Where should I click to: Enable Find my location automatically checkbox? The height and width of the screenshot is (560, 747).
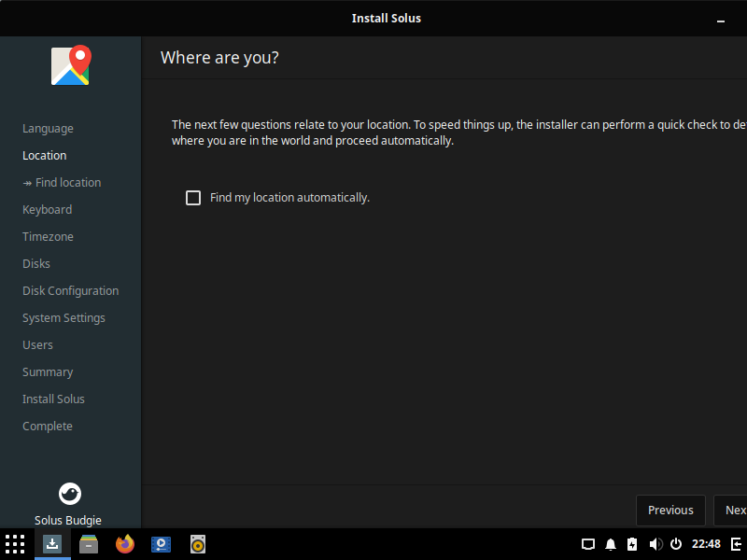(193, 198)
